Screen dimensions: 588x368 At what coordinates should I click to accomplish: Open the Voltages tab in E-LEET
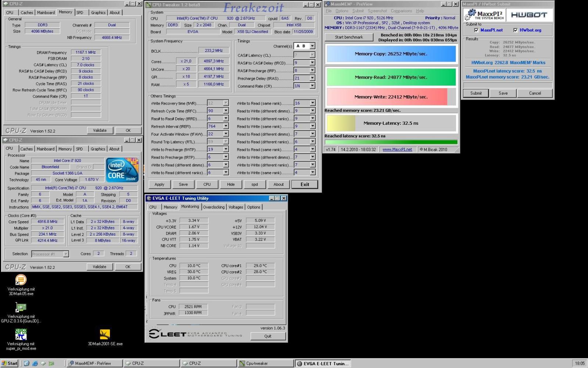pyautogui.click(x=236, y=207)
